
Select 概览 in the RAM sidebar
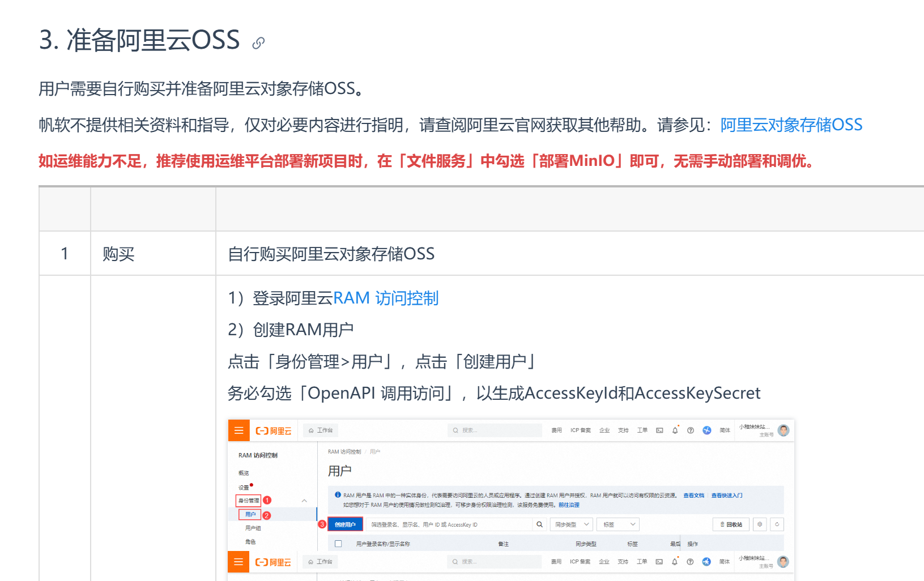click(244, 473)
